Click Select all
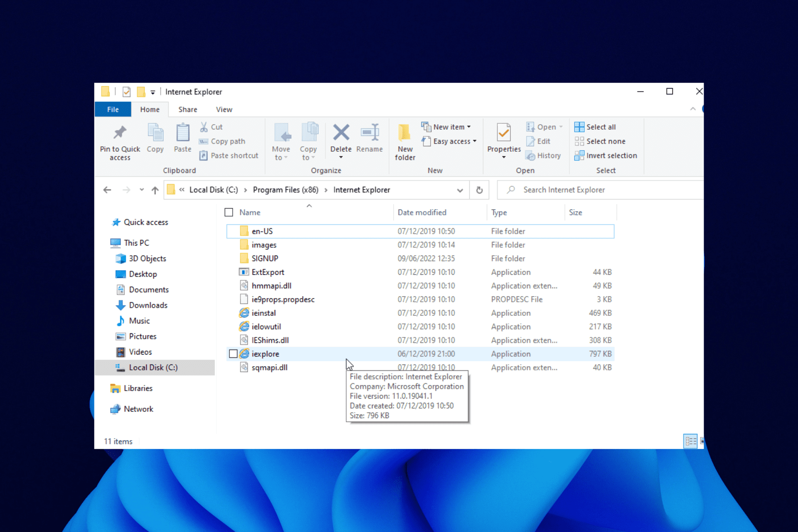Image resolution: width=798 pixels, height=532 pixels. 595,127
